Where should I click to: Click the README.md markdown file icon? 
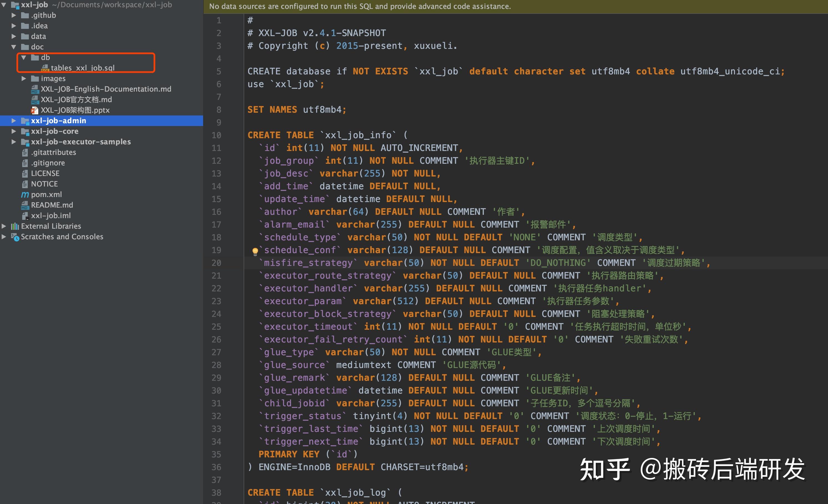click(25, 205)
